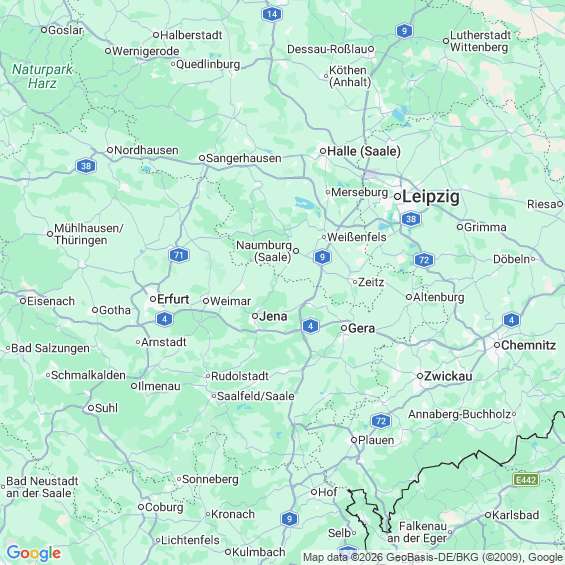Click the A4 shield near Chemnitz
The width and height of the screenshot is (565, 565).
pos(511,320)
